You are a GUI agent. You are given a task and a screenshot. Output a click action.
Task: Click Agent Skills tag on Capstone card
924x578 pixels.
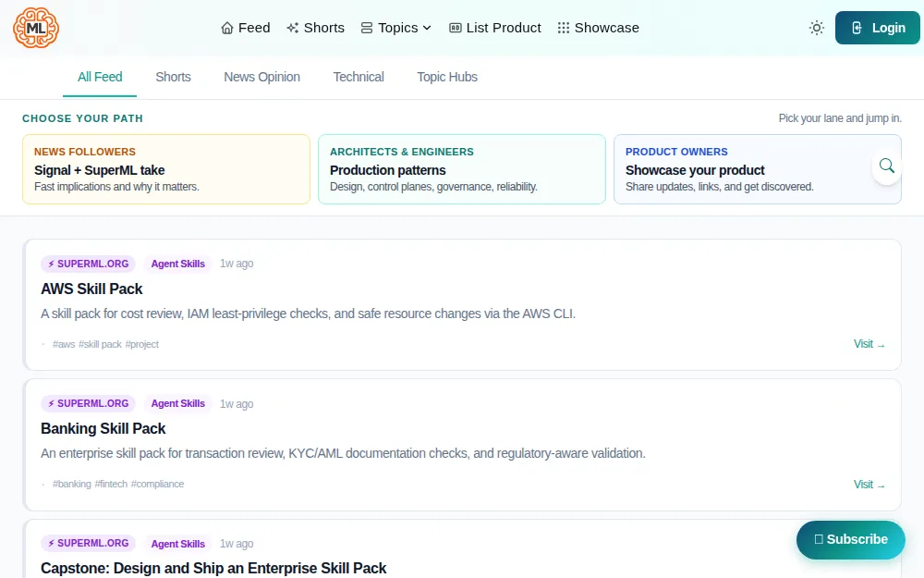click(178, 543)
